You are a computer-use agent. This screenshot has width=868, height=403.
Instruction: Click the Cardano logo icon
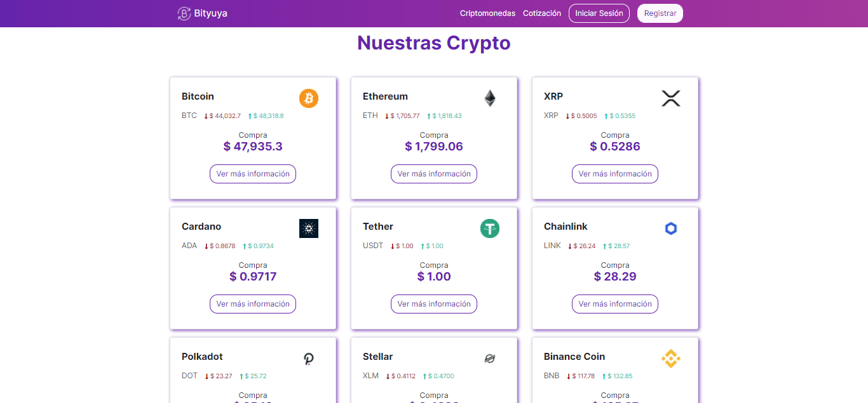click(x=309, y=228)
